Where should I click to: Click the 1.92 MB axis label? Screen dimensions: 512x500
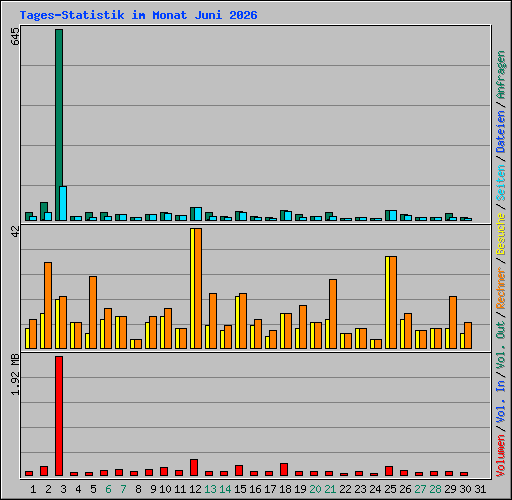coord(16,374)
